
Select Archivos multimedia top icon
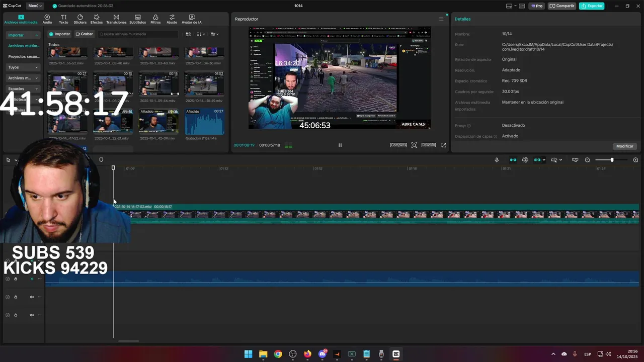[x=21, y=19]
